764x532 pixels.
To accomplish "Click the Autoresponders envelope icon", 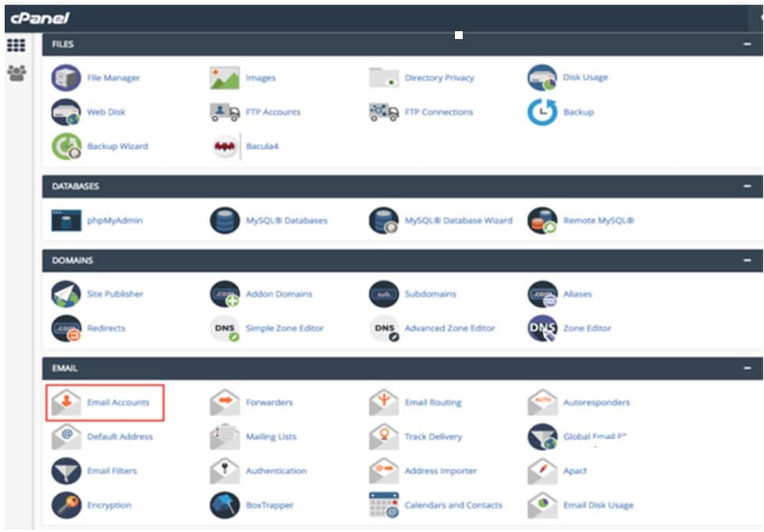I will 542,403.
